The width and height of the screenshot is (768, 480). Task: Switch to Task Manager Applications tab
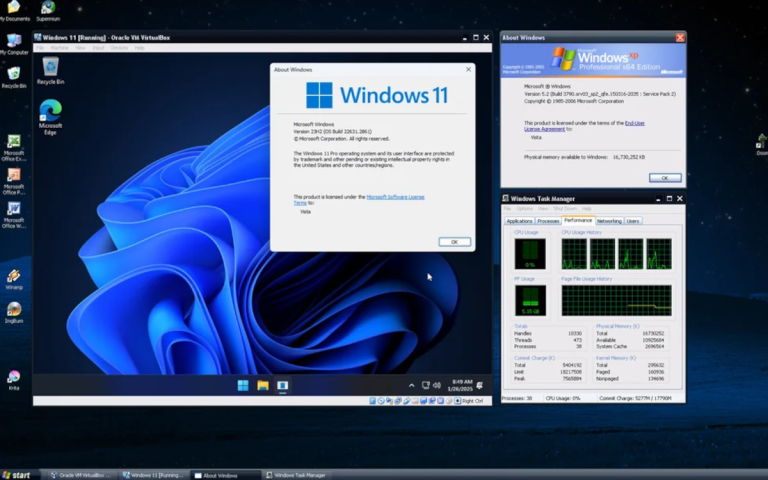pos(519,221)
